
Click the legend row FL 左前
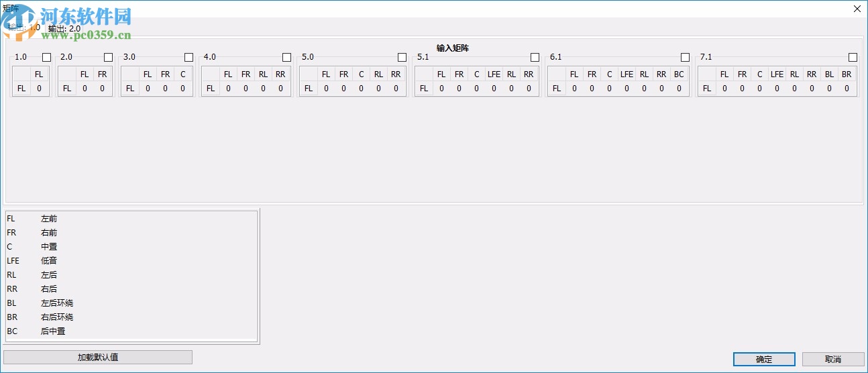(131, 219)
